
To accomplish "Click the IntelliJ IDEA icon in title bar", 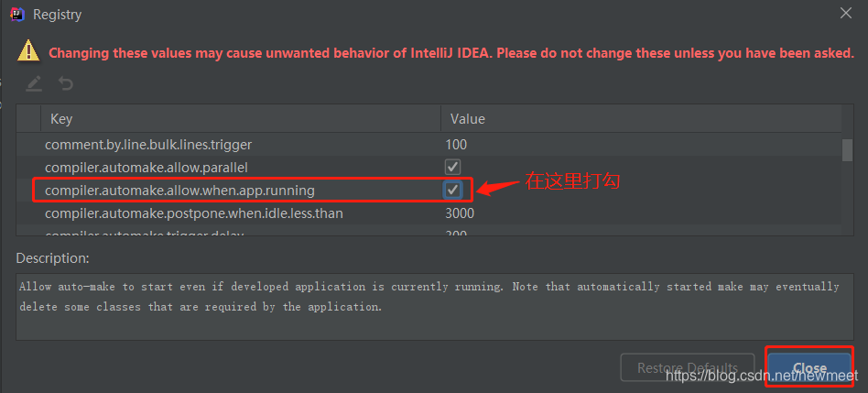I will coord(17,14).
